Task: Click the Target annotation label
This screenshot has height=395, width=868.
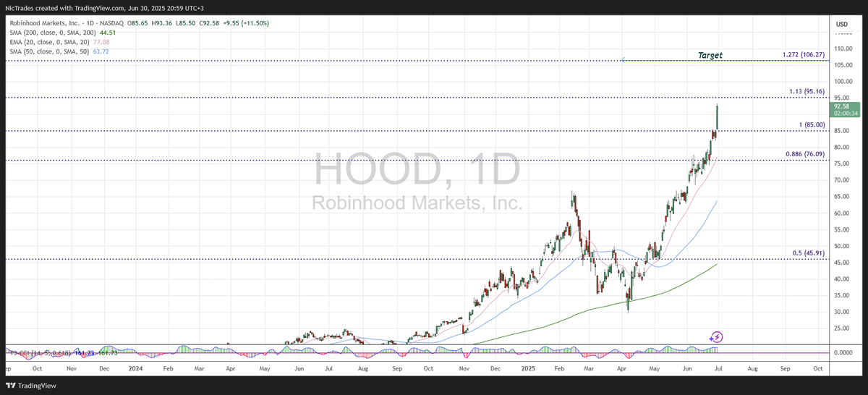Action: coord(710,55)
